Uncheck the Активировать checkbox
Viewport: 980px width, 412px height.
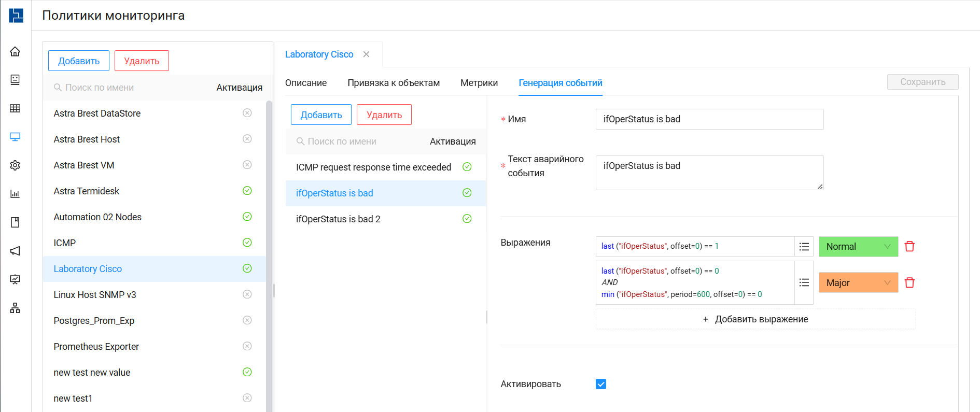point(601,384)
